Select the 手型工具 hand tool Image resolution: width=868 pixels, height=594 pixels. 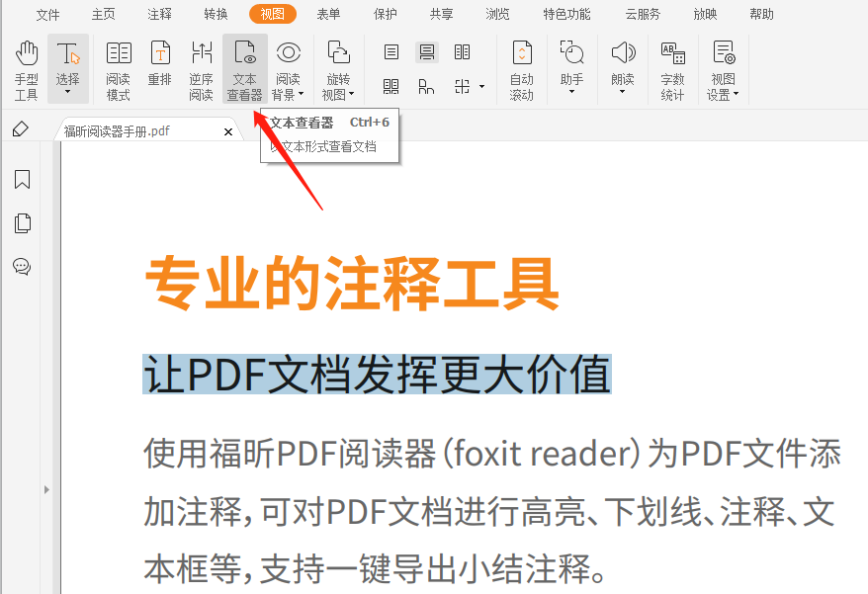pos(26,69)
